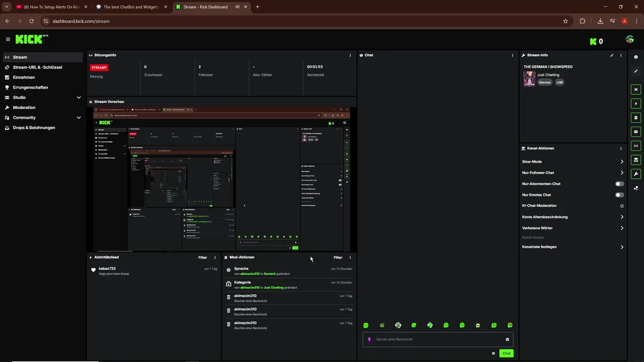
Task: Open the Chrome tab search dropdown arrow
Action: (7, 7)
